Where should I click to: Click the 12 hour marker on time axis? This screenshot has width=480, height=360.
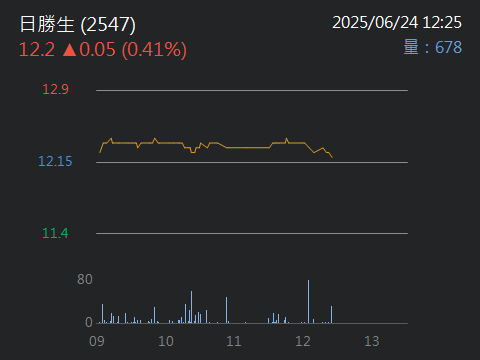click(x=303, y=341)
